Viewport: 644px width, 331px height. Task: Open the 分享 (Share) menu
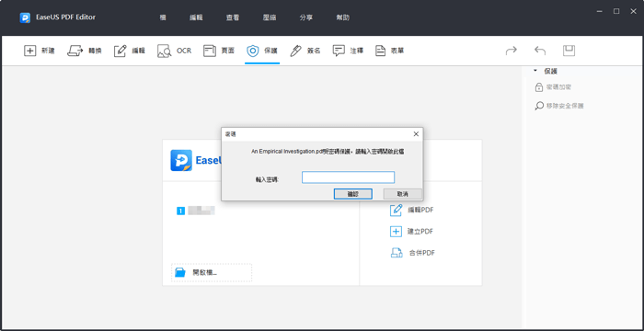pyautogui.click(x=306, y=17)
